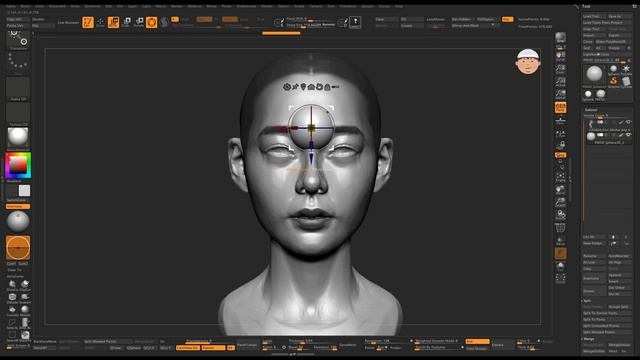Screen dimensions: 640x360
Task: Open the Alpha Off popup
Action: [x=18, y=88]
